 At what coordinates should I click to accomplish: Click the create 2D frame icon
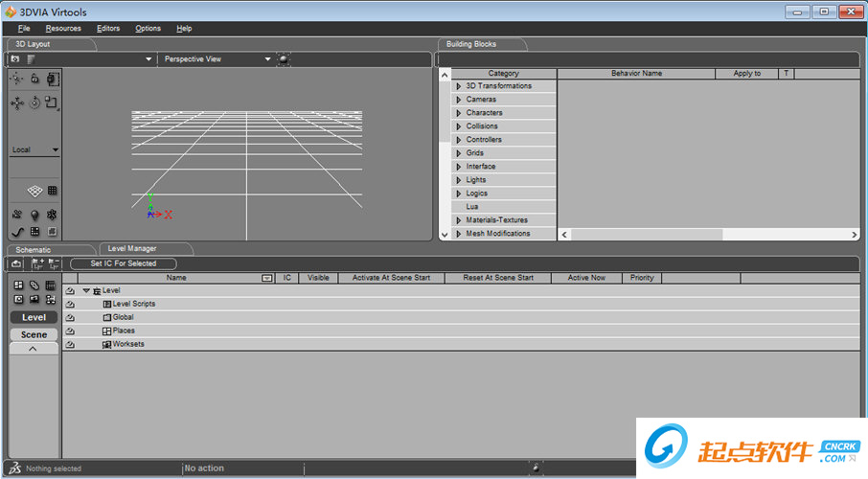point(52,232)
